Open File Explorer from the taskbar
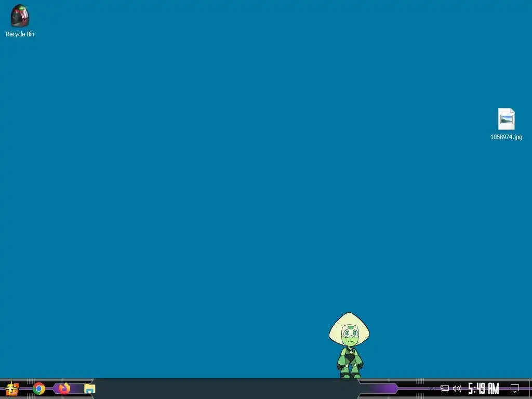This screenshot has height=399, width=532. click(89, 389)
